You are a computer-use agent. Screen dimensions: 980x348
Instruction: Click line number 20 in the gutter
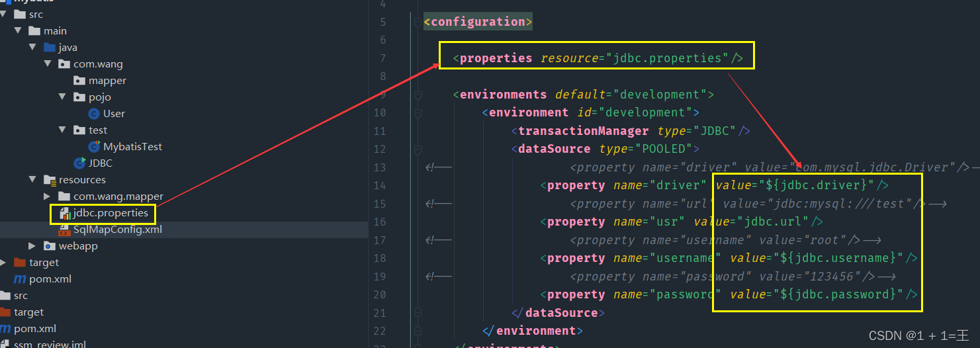(380, 294)
